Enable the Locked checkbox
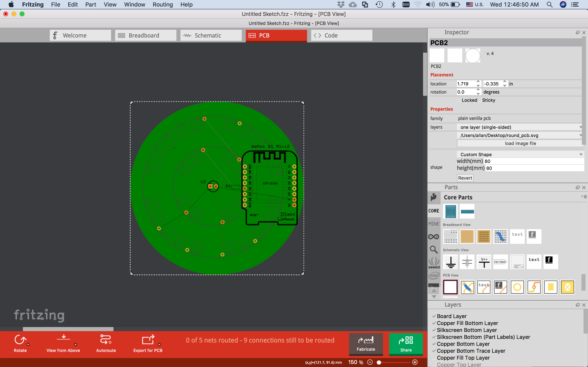588x367 pixels. [x=459, y=100]
